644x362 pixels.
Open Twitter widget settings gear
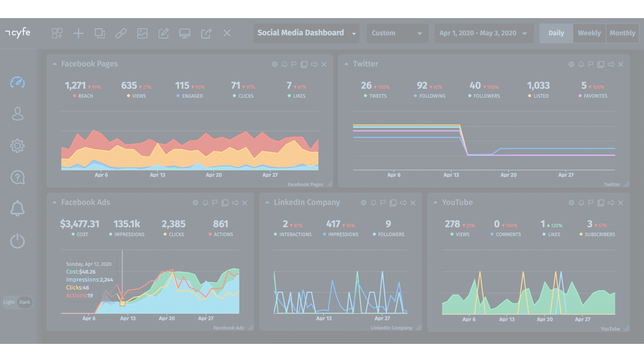(x=572, y=64)
